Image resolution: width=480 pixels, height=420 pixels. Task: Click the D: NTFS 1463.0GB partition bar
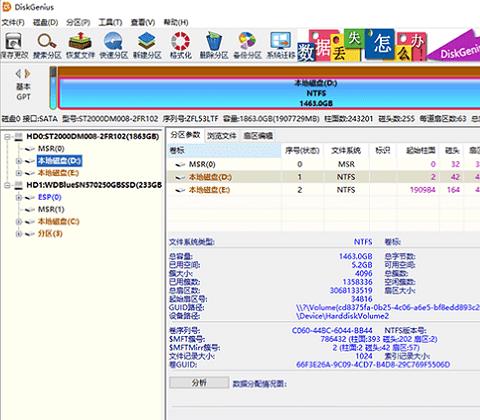click(269, 93)
